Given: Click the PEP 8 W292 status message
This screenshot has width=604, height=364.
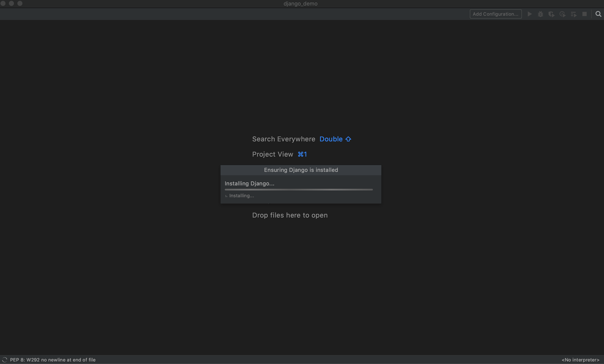Looking at the screenshot, I should (53, 360).
